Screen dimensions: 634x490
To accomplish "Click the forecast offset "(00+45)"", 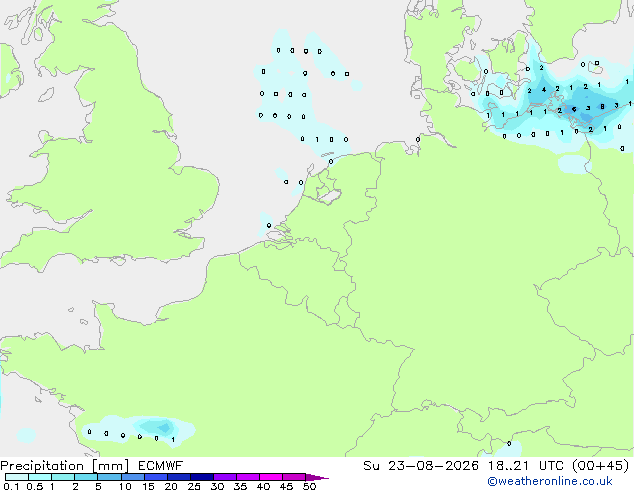I will coord(600,466).
